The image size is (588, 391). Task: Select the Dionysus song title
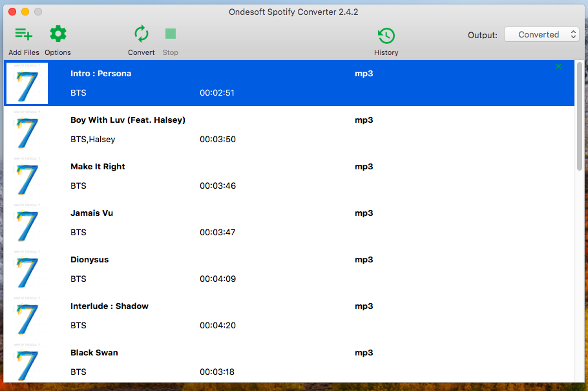point(90,260)
